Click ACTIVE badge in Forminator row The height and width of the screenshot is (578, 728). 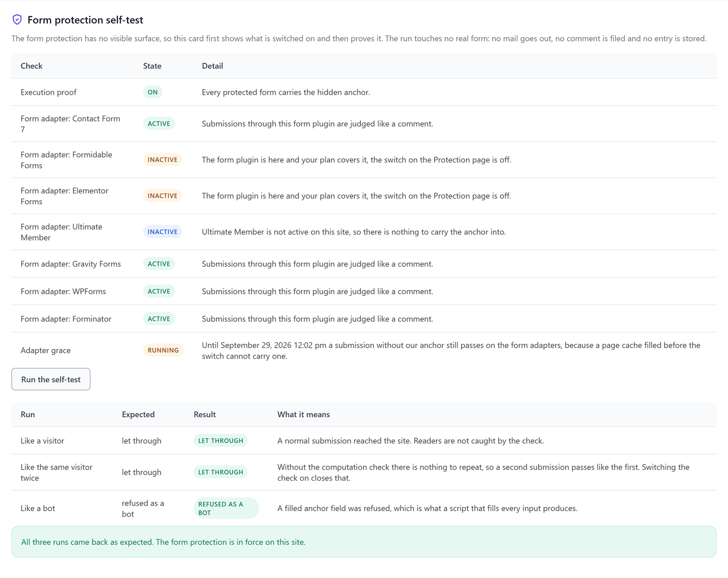tap(159, 319)
